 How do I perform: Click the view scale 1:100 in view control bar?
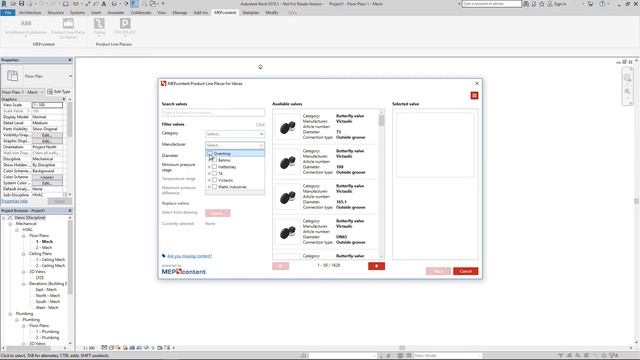click(x=89, y=348)
